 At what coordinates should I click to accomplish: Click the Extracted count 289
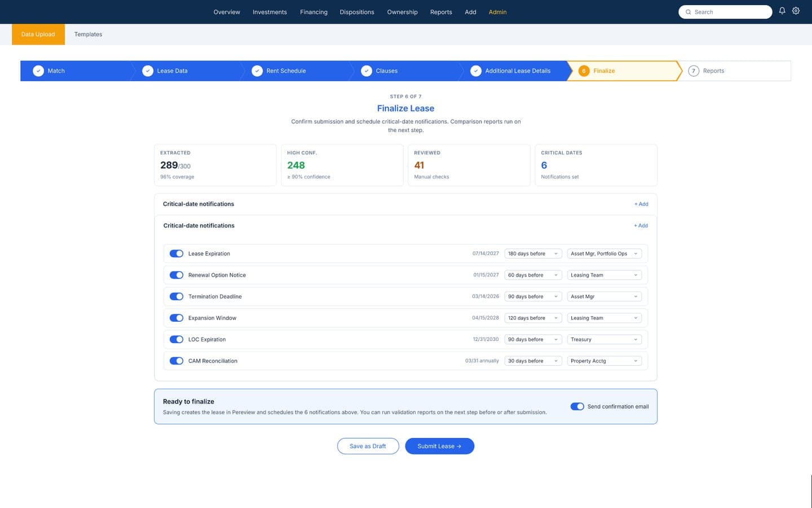click(169, 165)
